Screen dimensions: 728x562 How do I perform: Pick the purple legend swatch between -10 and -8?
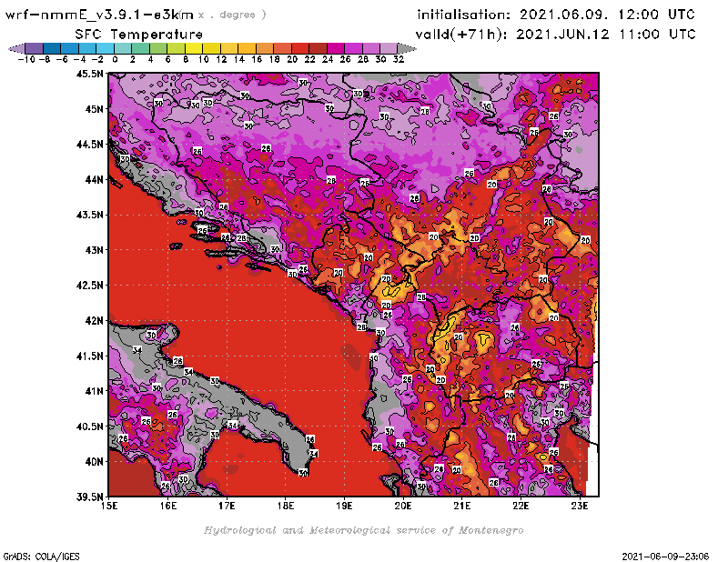[x=35, y=48]
